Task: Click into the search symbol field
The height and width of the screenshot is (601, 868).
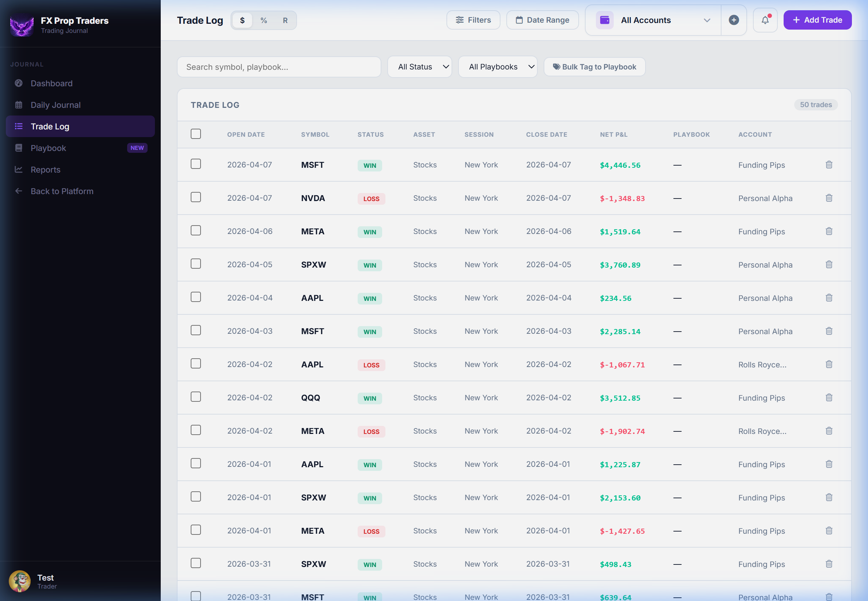Action: pos(279,67)
